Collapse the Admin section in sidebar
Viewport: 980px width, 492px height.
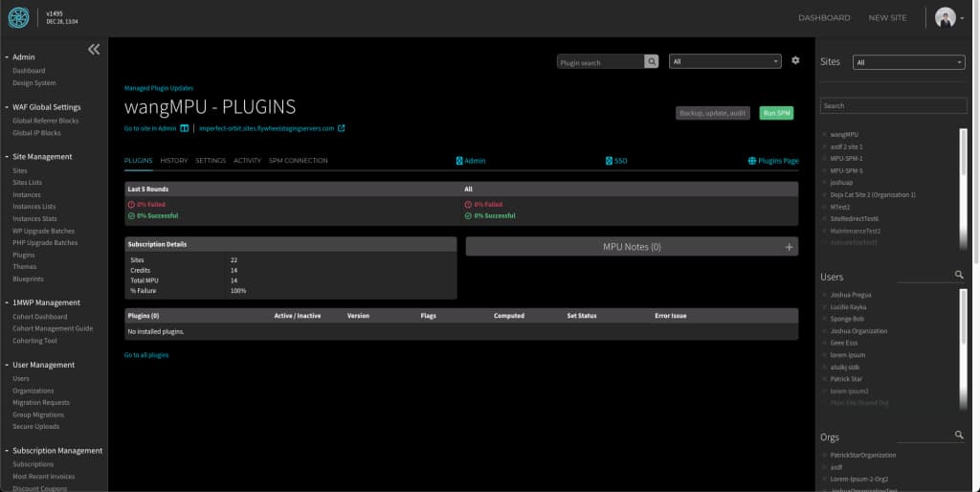click(7, 56)
